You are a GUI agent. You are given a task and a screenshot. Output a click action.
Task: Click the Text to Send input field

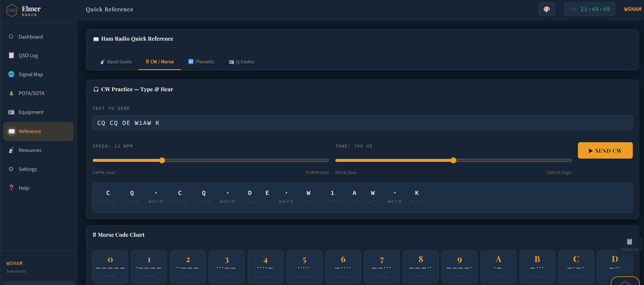point(362,123)
